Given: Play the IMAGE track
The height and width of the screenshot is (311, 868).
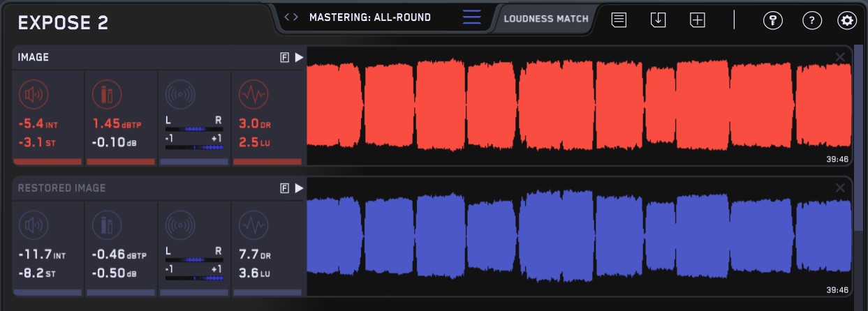Looking at the screenshot, I should pos(299,58).
